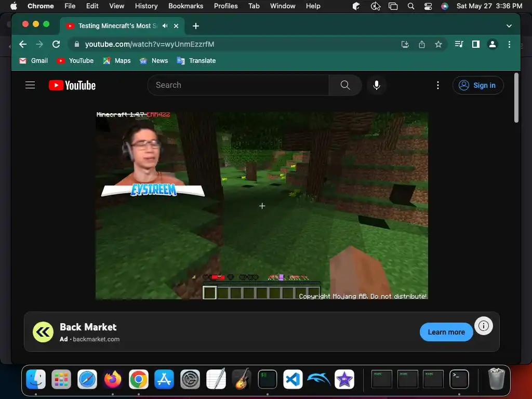The image size is (532, 399).
Task: Open Visual Studio Code from the Dock
Action: click(x=293, y=379)
